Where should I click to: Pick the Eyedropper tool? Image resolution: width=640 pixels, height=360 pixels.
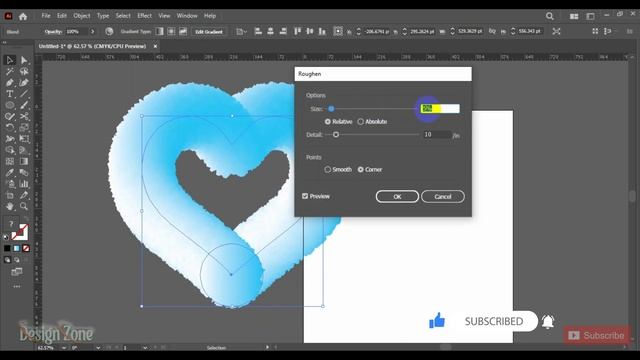[10, 173]
